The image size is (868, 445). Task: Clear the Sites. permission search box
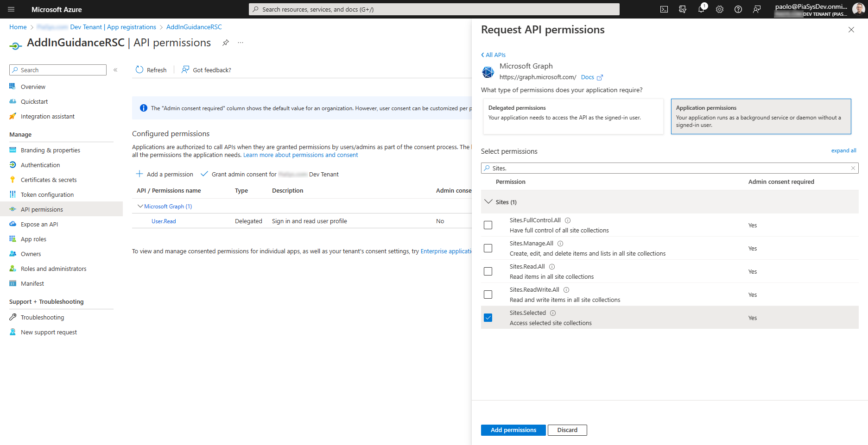pos(853,168)
